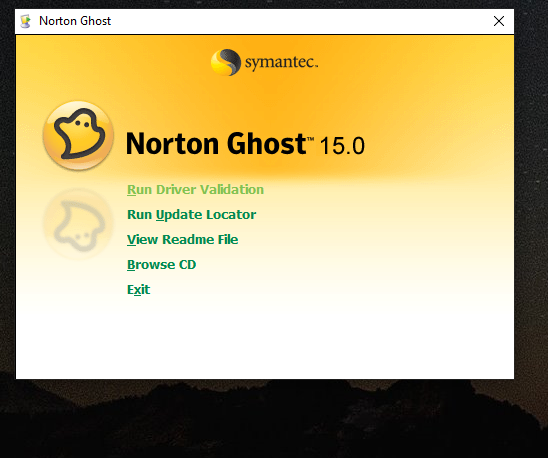Launch Run Update Locator
548x458 pixels.
point(192,215)
